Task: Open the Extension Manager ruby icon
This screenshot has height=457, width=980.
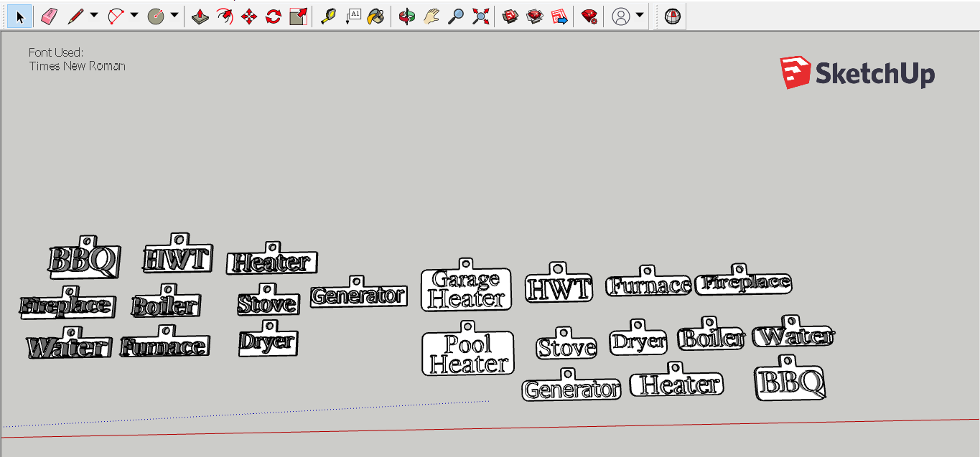Action: (x=589, y=16)
